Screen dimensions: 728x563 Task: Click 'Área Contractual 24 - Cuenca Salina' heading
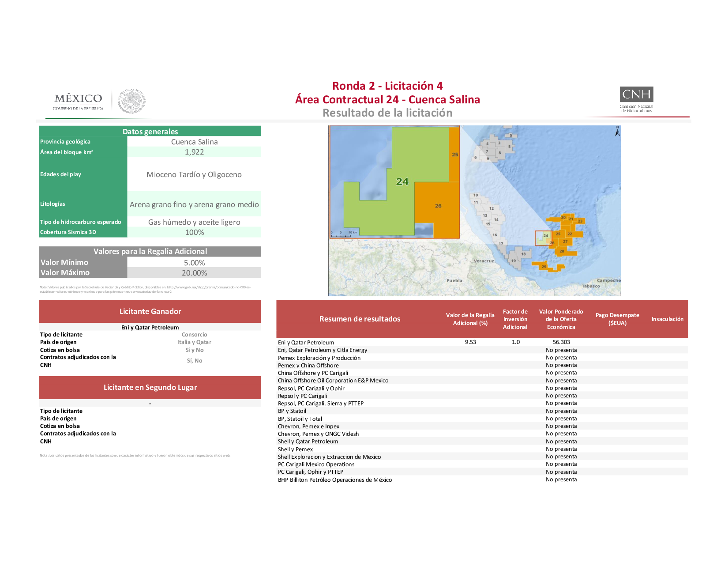[x=387, y=99]
